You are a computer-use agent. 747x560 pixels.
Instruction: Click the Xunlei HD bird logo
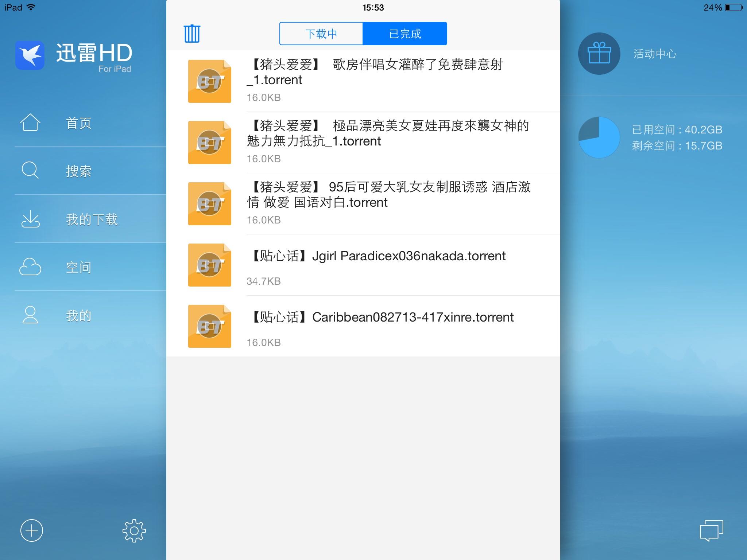30,55
